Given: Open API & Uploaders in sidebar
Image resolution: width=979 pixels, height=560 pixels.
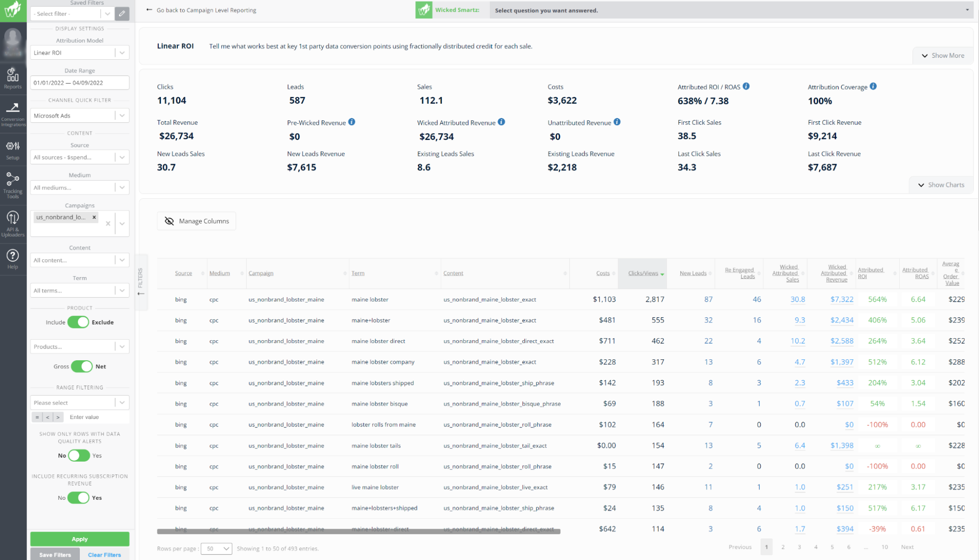Looking at the screenshot, I should coord(13,223).
